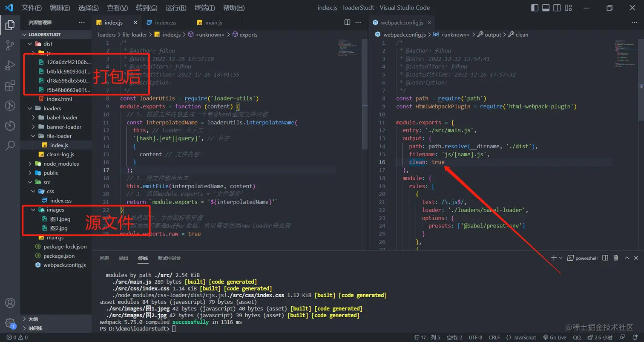Screen dimensions: 644x342
Task: Open the 终端(T) menu
Action: (204, 8)
